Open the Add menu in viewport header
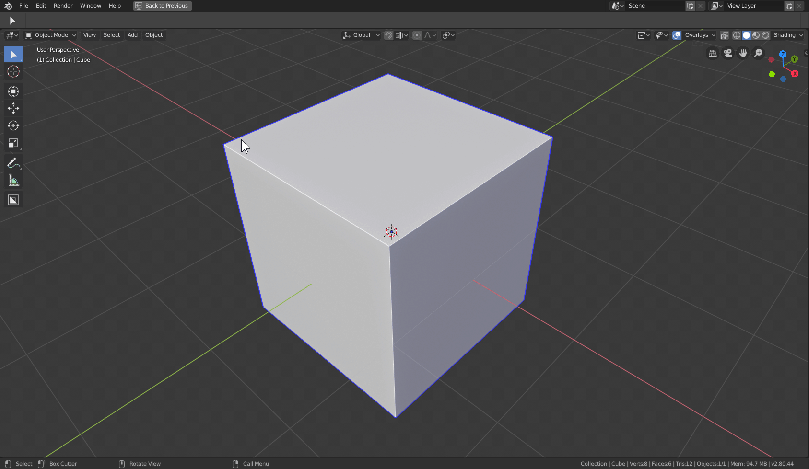Viewport: 809px width, 469px height. tap(132, 35)
